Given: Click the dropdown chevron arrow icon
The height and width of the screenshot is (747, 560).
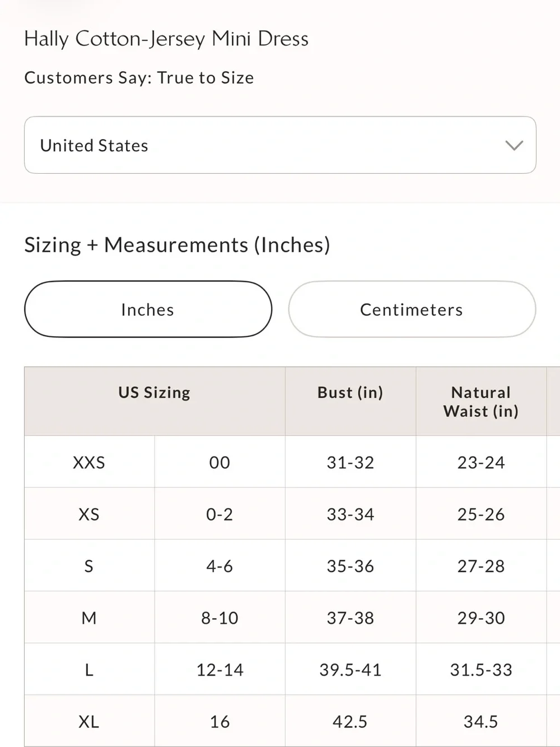Looking at the screenshot, I should (x=514, y=146).
